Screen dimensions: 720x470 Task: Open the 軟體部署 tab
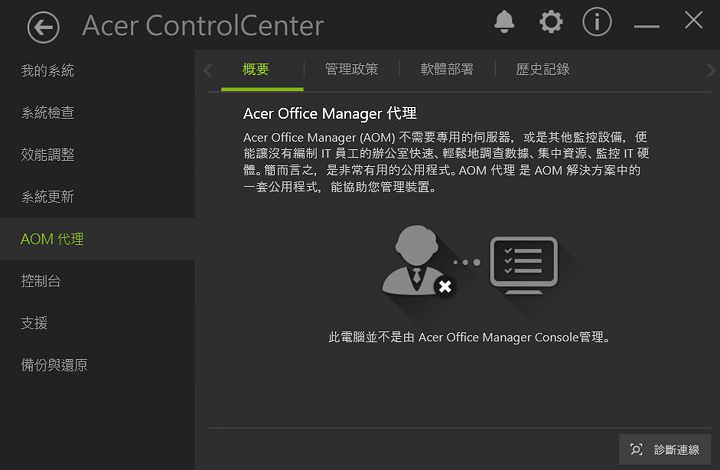[x=447, y=69]
